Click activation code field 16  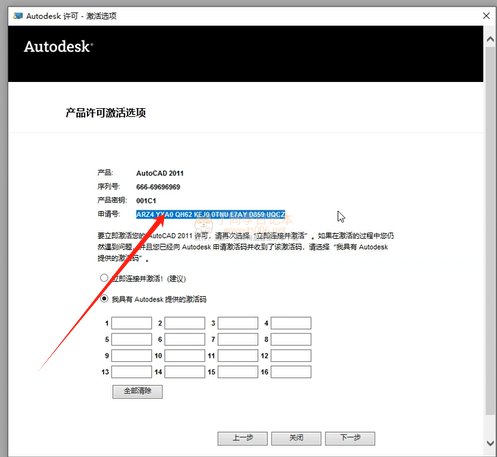(x=291, y=372)
